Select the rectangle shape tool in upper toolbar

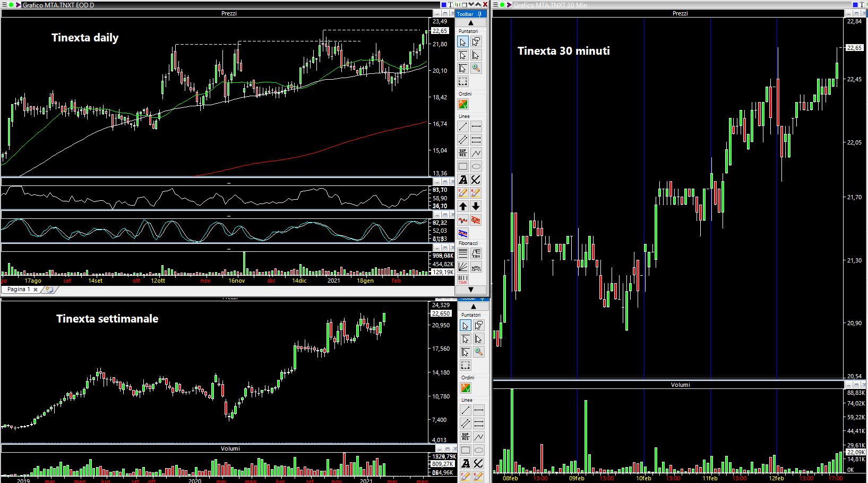click(463, 166)
